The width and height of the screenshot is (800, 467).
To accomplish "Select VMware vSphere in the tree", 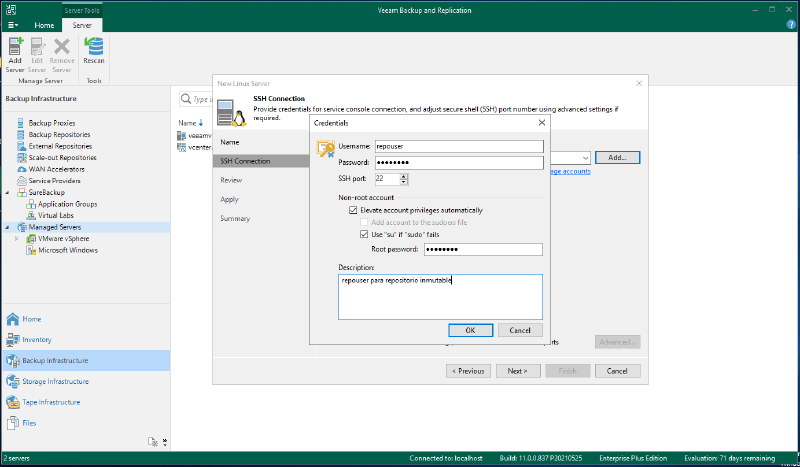I will tap(63, 239).
